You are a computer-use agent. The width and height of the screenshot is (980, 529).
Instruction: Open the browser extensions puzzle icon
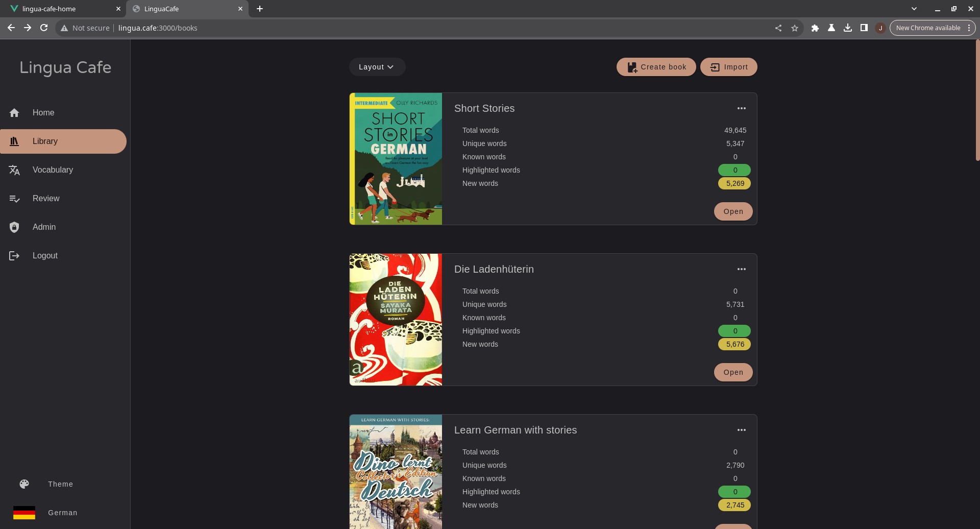point(815,28)
